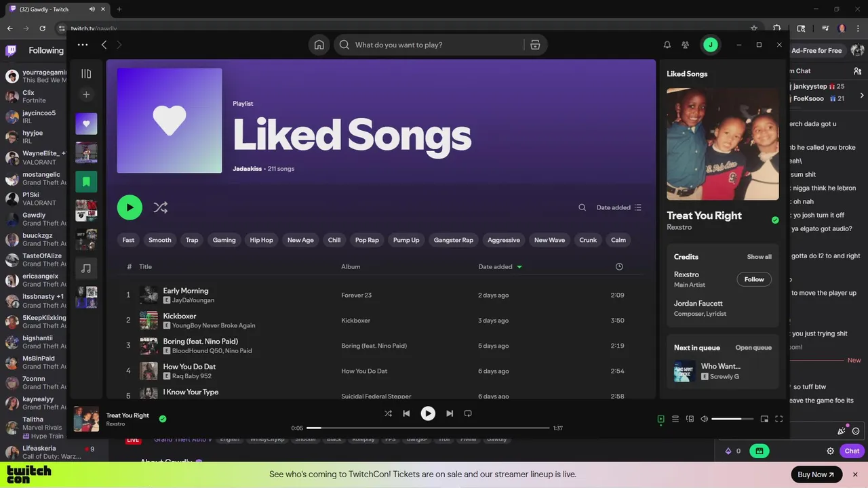Viewport: 868px width, 488px height.
Task: Collapse Your Library sidebar icon
Action: (x=86, y=73)
